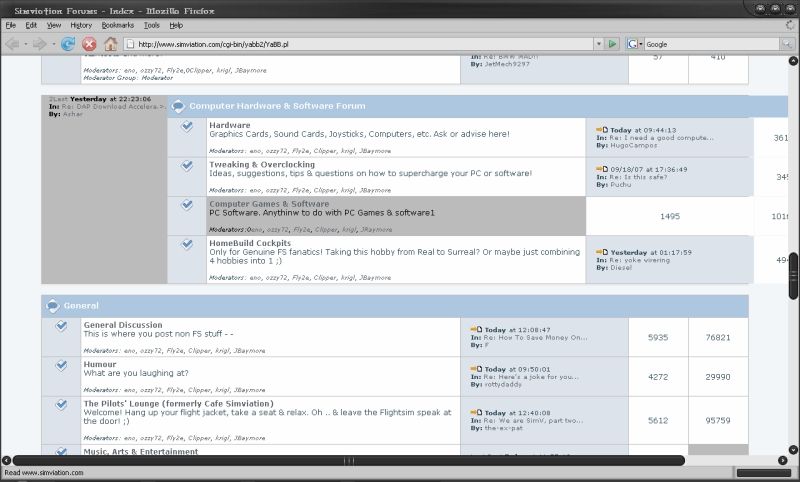Click the green Go button beside address bar
Image resolution: width=800 pixels, height=482 pixels.
(612, 44)
